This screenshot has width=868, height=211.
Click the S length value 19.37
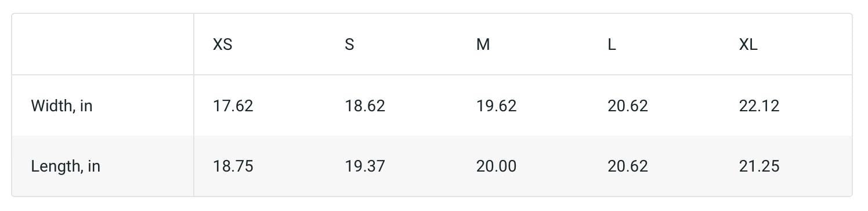pyautogui.click(x=365, y=166)
